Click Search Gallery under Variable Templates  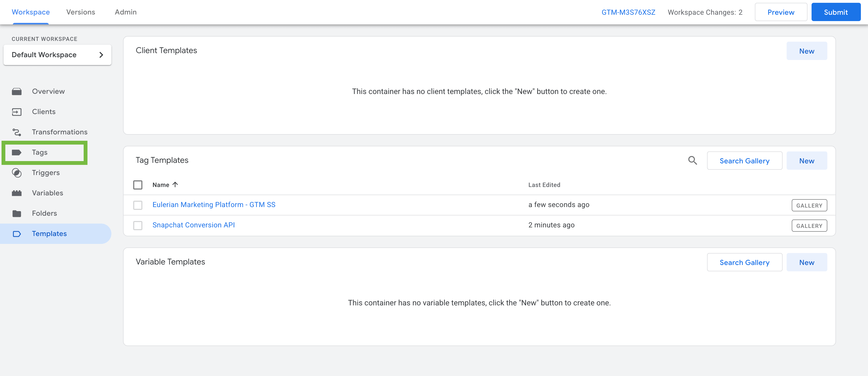[744, 262]
